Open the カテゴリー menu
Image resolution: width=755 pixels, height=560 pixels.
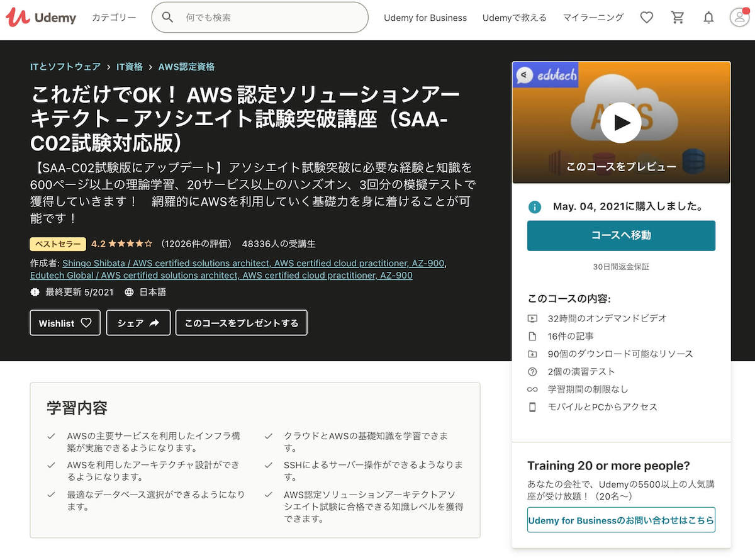point(114,18)
